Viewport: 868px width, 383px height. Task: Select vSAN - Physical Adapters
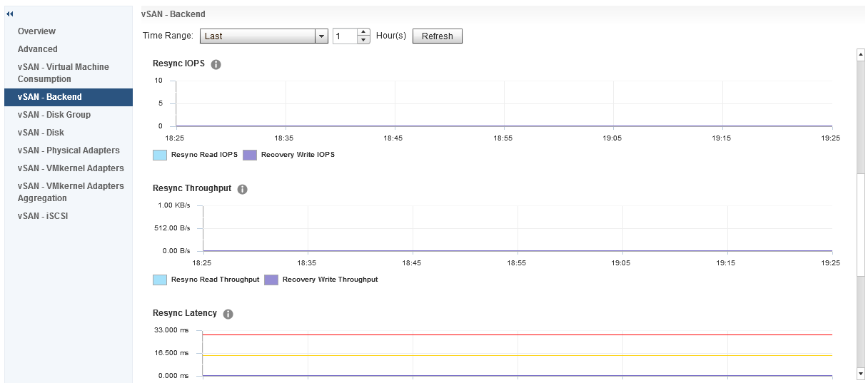point(69,150)
